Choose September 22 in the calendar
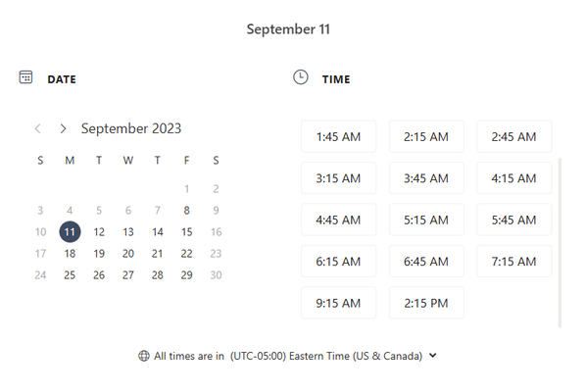The height and width of the screenshot is (392, 586). 187,254
